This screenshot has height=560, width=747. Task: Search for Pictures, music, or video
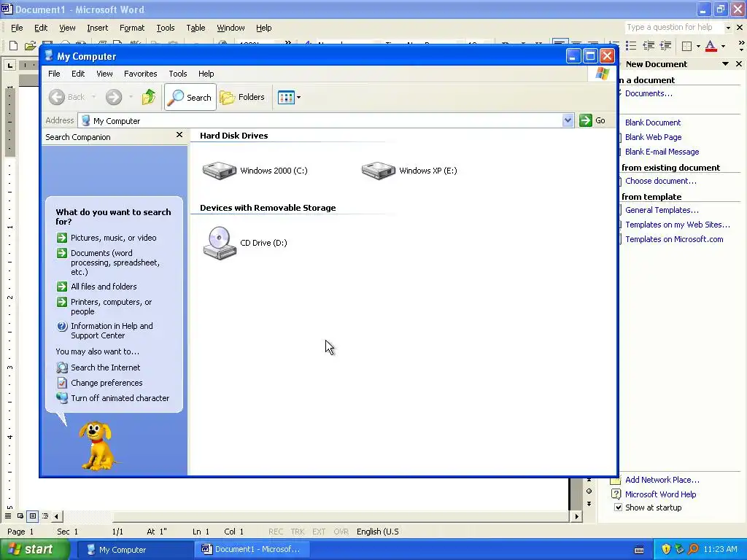(x=113, y=238)
